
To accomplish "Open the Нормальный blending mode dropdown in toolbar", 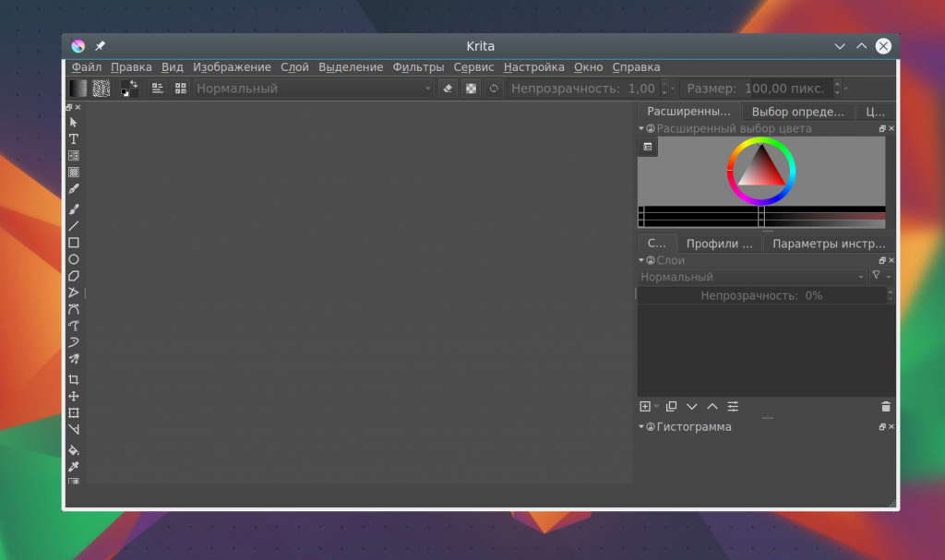I will tap(314, 89).
